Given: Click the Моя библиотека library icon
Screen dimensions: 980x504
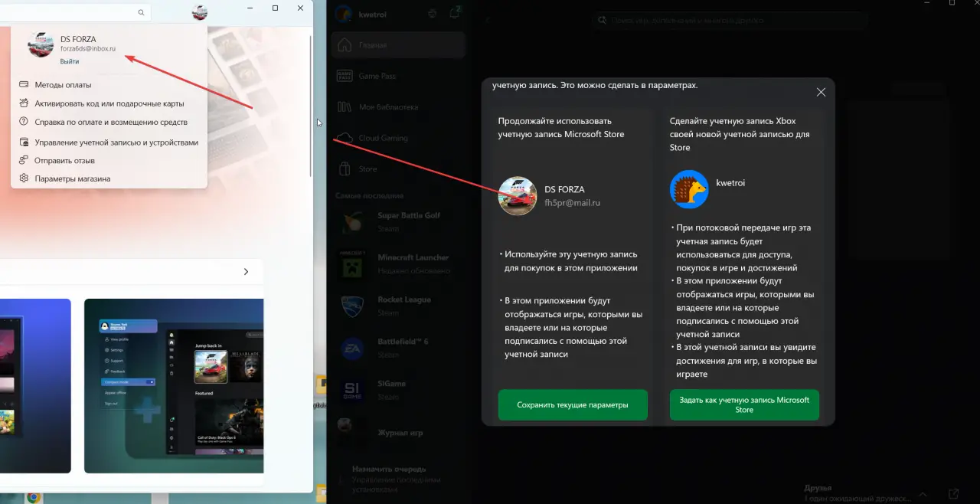Looking at the screenshot, I should click(x=345, y=107).
